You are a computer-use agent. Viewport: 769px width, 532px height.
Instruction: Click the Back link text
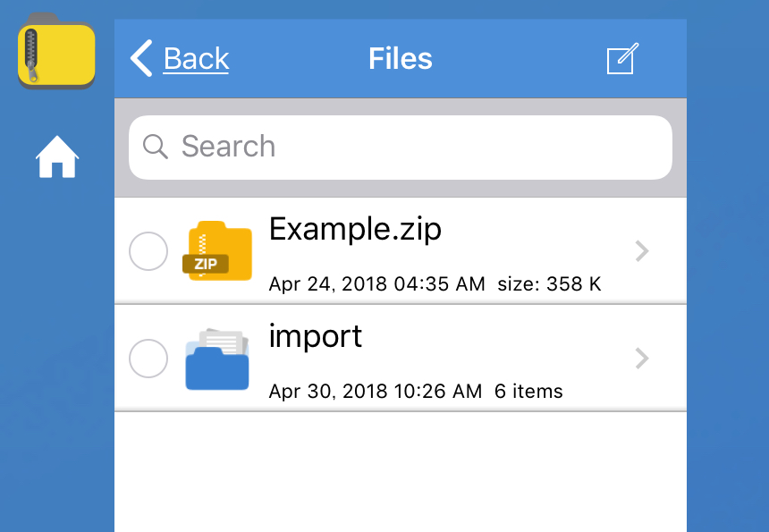(x=196, y=59)
